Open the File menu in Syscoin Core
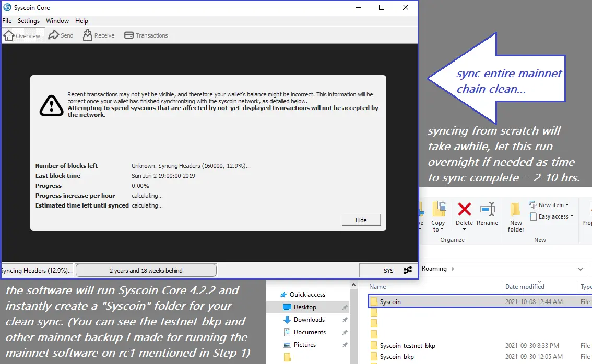592x364 pixels. pos(7,21)
